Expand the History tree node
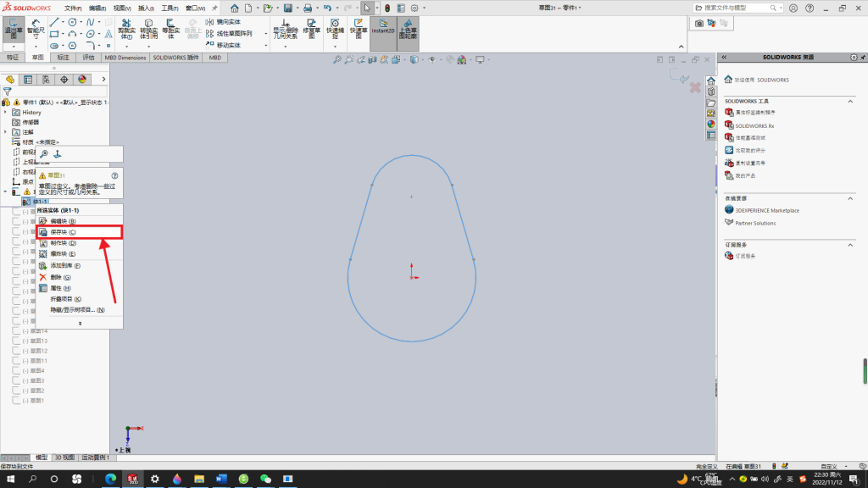This screenshot has height=488, width=868. 6,113
